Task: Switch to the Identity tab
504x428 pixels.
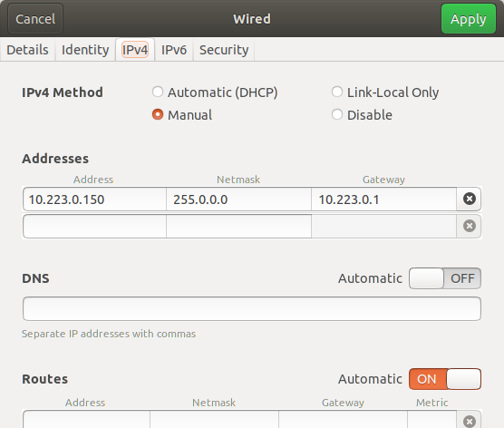Action: click(85, 50)
